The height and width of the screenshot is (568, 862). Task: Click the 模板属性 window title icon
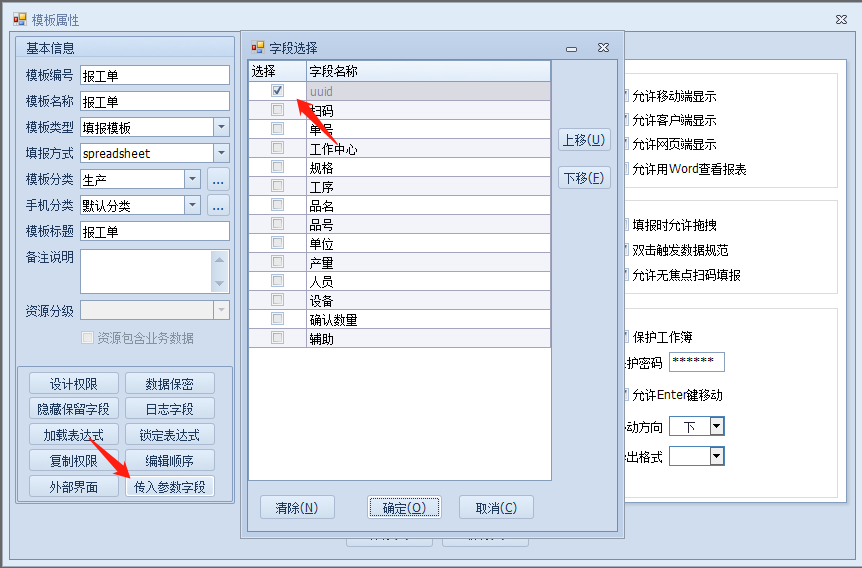click(x=20, y=19)
